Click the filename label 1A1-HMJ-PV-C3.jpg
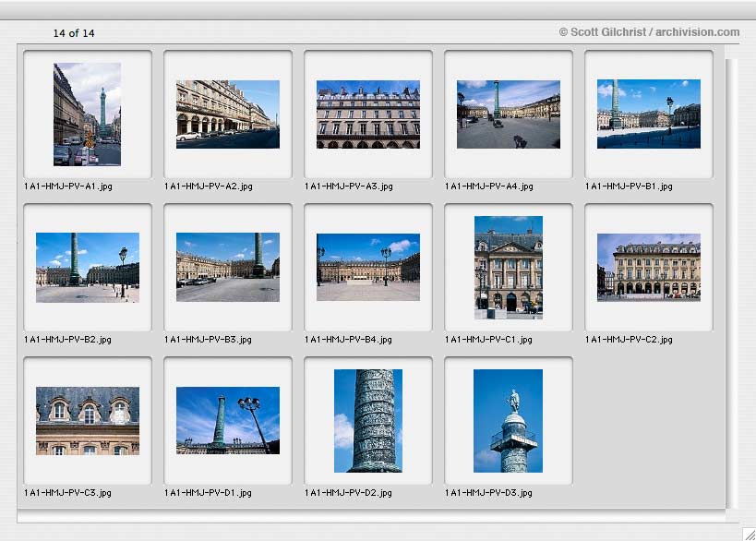 coord(67,493)
